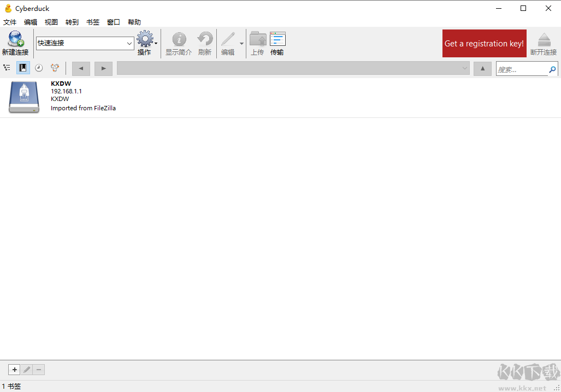Click the forward navigation arrow
Screen dimensions: 561x392
103,68
